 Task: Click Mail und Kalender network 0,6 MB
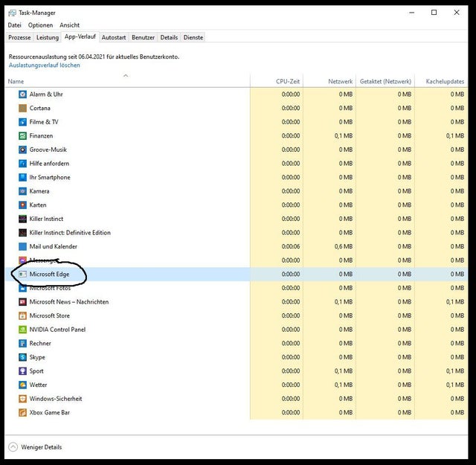pos(344,246)
